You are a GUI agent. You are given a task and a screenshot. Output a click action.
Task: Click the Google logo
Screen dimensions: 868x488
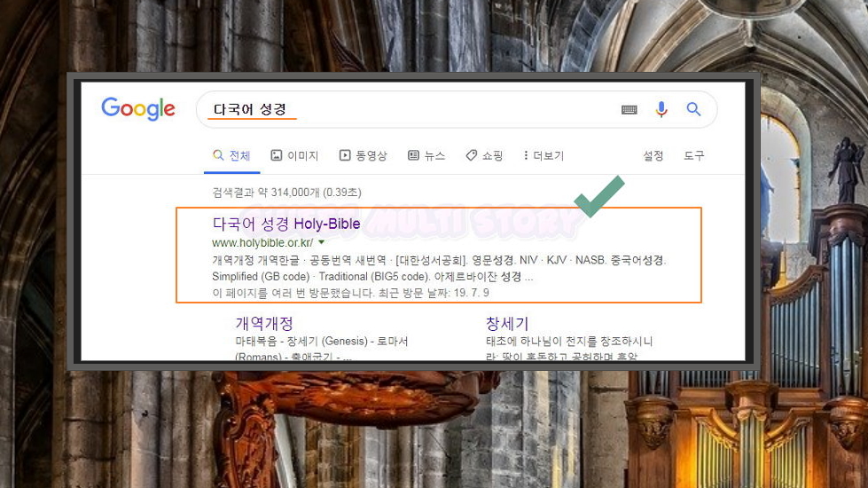[137, 108]
